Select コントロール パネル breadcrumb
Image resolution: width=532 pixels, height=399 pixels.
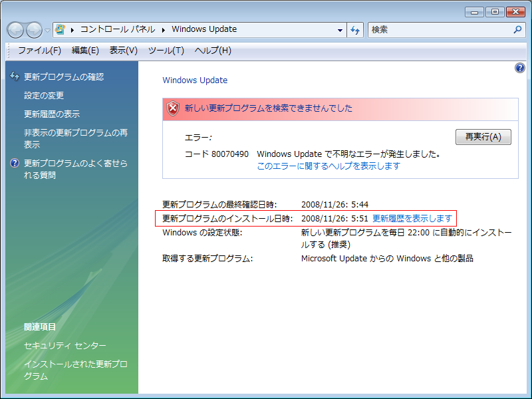(x=118, y=29)
